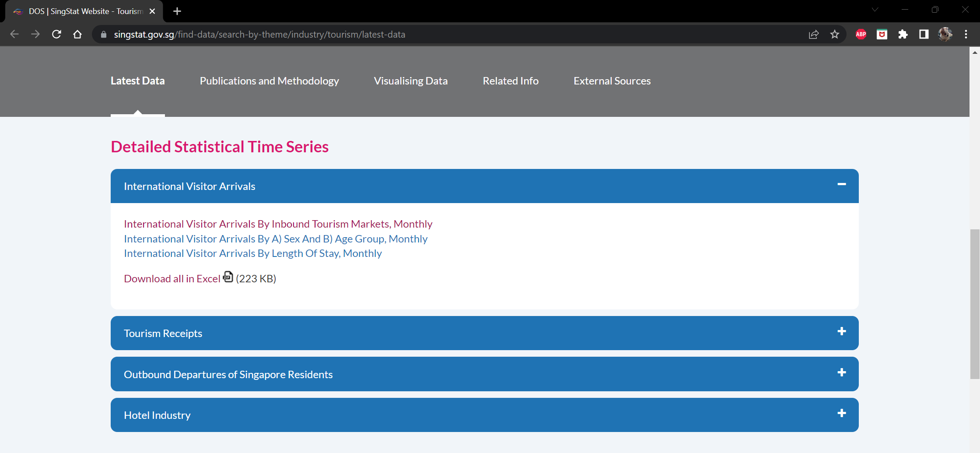This screenshot has height=453, width=980.
Task: Click the Excel file download icon
Action: pos(228,277)
